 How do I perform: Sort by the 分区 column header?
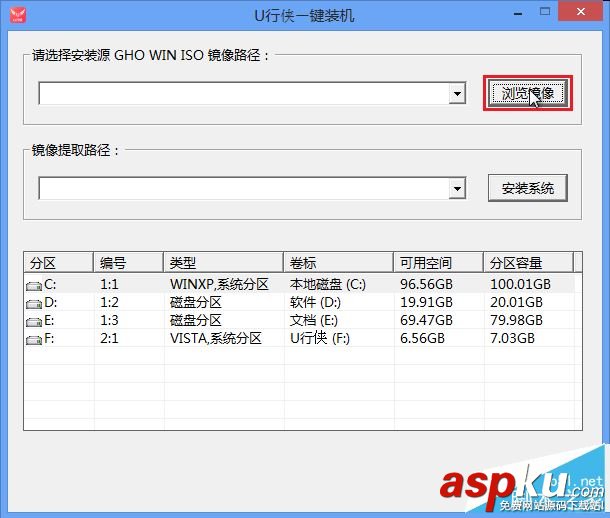(59, 263)
